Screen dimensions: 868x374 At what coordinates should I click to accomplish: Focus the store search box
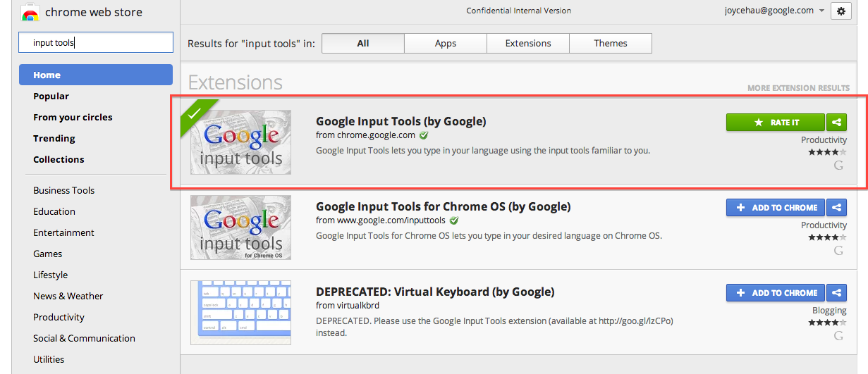(96, 42)
